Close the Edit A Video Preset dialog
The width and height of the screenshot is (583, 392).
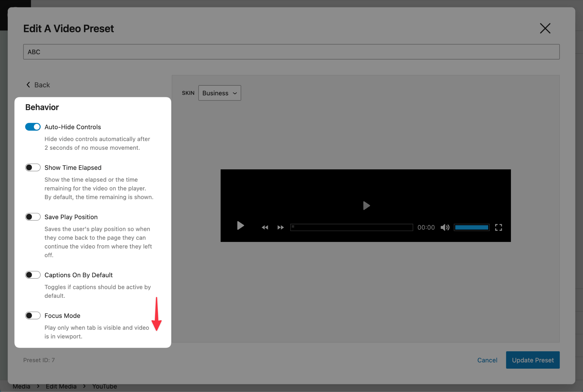(x=545, y=28)
